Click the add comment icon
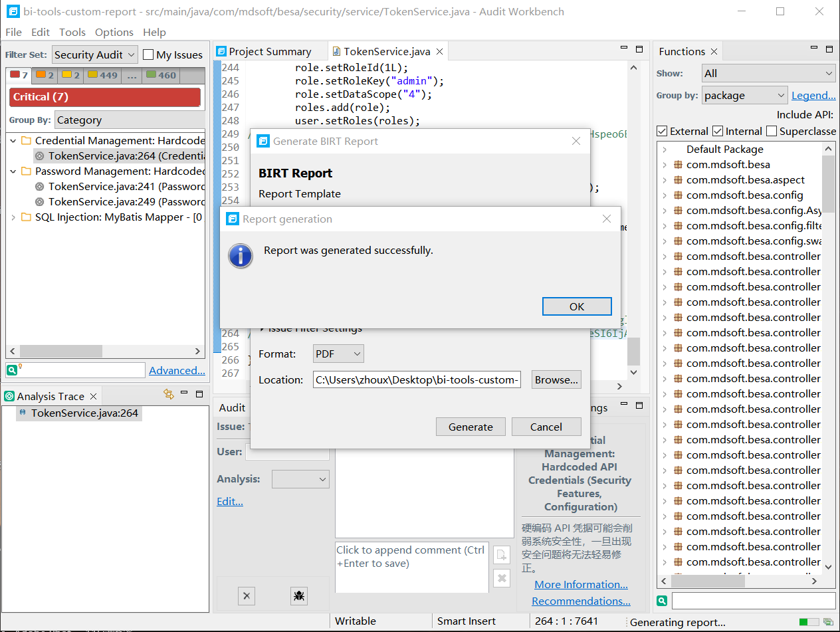 tap(502, 556)
